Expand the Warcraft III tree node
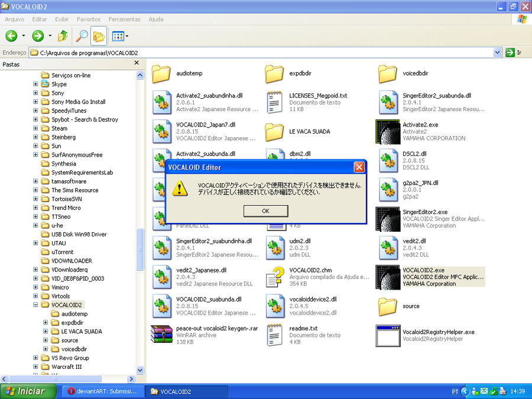This screenshot has height=399, width=532. point(35,366)
